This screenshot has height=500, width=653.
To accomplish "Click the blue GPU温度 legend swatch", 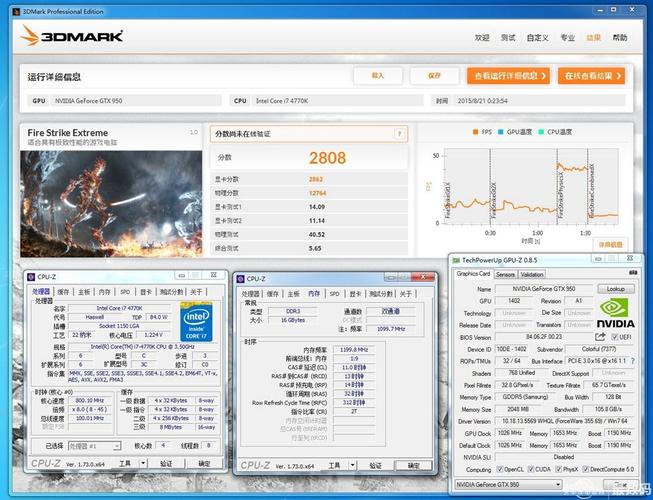I will point(501,132).
